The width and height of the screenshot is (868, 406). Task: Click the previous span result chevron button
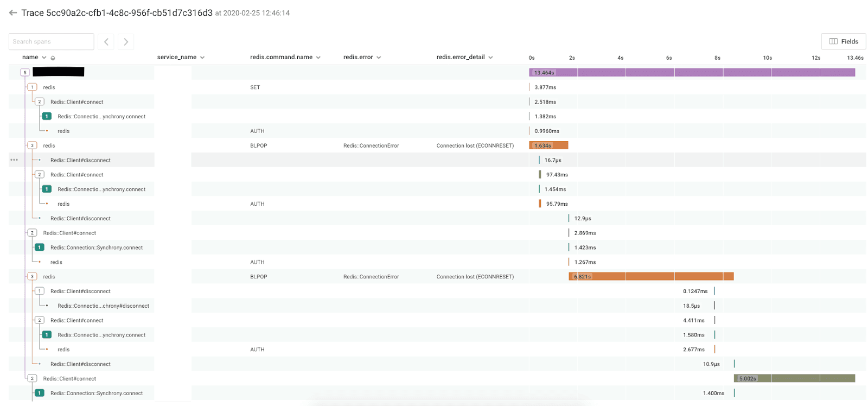106,42
